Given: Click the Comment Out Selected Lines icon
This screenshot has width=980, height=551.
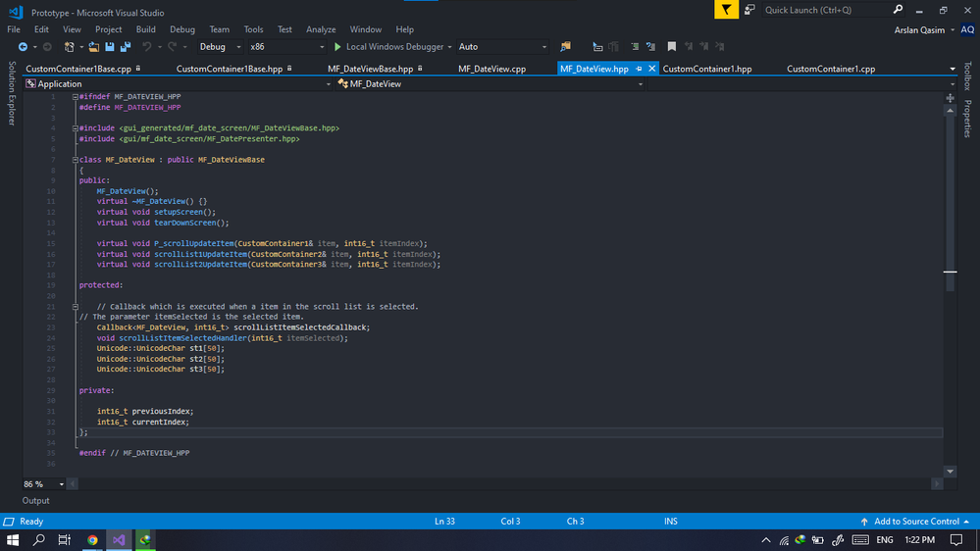Looking at the screenshot, I should (x=635, y=47).
